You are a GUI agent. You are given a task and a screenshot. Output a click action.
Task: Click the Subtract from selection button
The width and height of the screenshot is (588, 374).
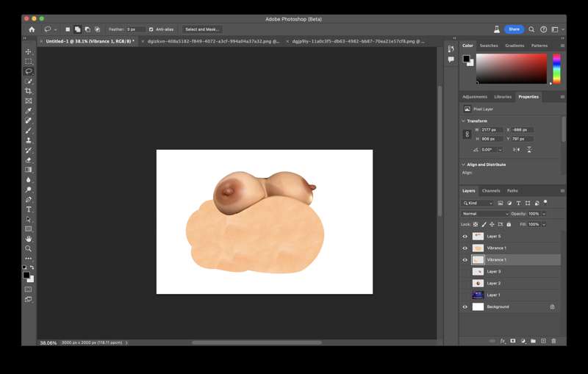[x=87, y=29]
